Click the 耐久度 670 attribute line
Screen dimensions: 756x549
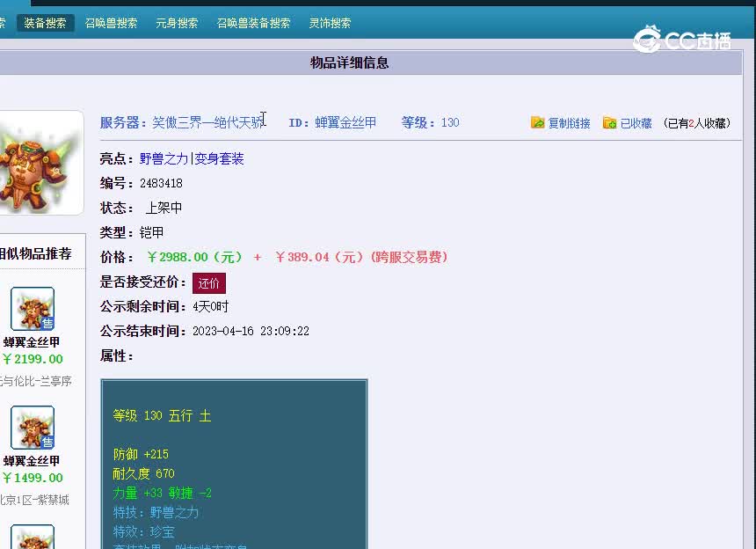coord(143,473)
